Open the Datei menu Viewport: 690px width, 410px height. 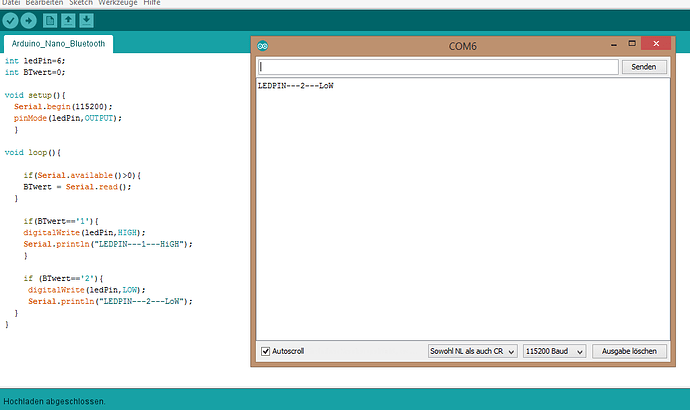(x=11, y=3)
